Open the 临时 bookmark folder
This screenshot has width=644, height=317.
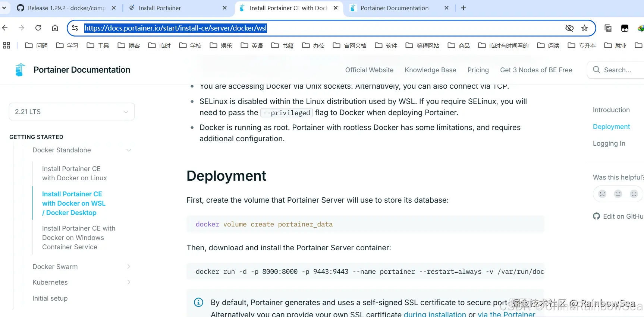[x=160, y=45]
